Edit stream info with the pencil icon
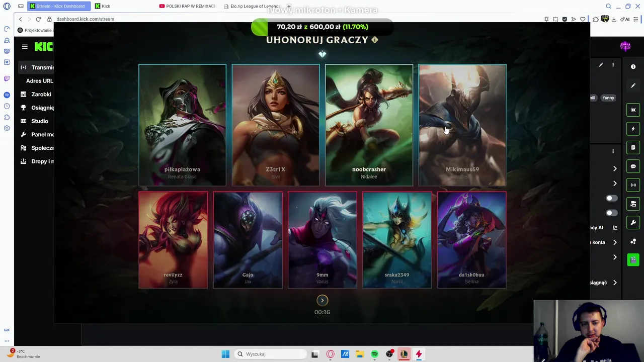The height and width of the screenshot is (362, 644). [x=601, y=65]
